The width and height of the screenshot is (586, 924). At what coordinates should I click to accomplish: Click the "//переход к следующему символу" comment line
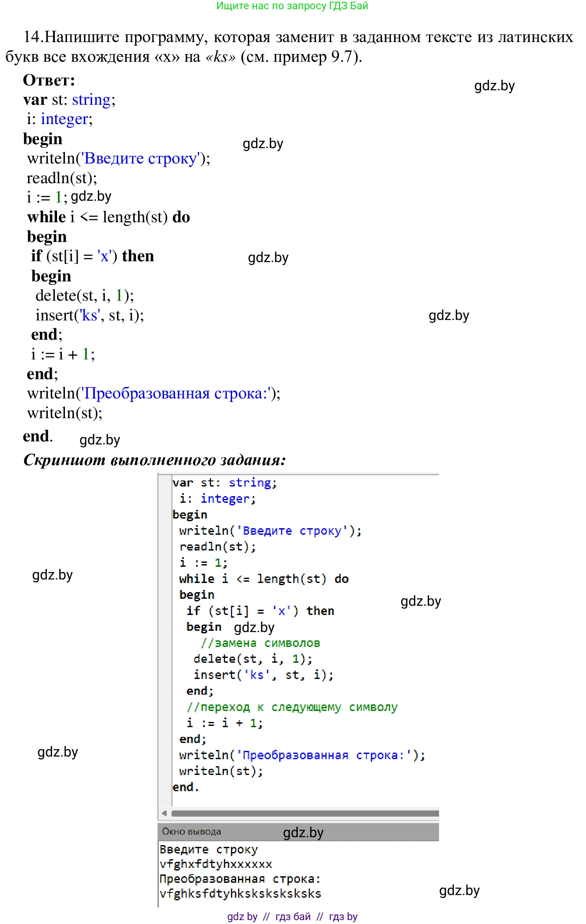(292, 707)
